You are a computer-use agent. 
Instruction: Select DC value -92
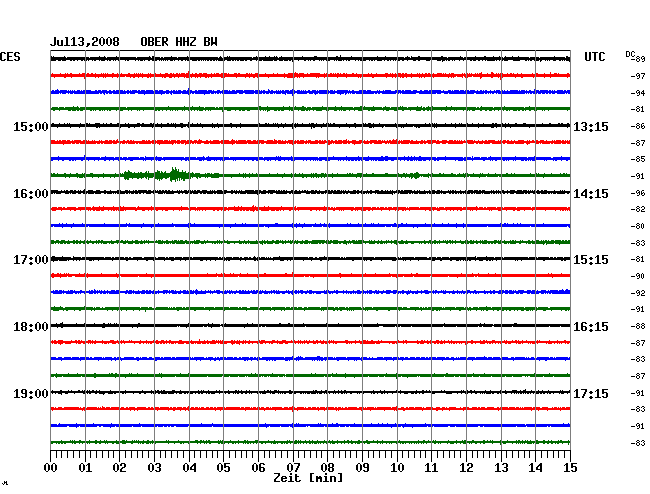(638, 293)
